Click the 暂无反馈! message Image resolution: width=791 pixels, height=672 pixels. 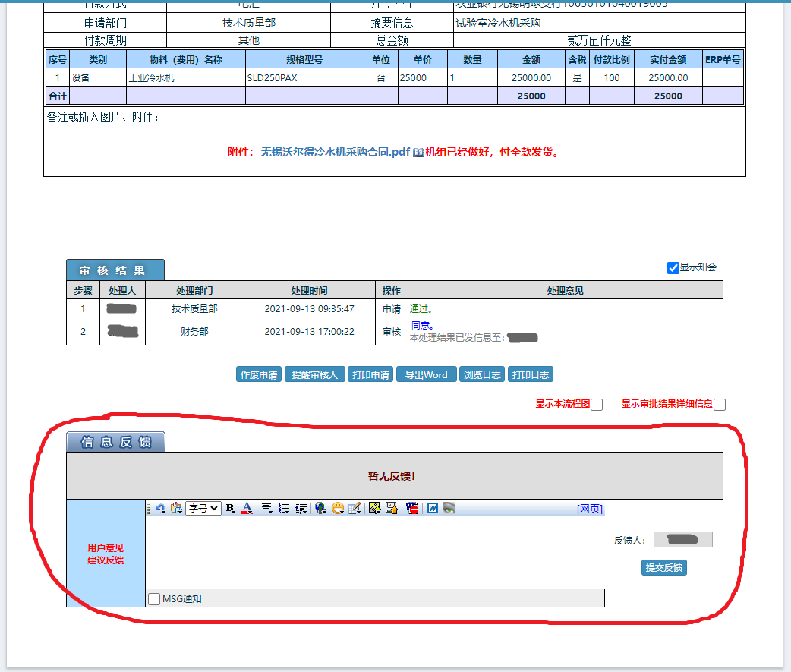(392, 476)
